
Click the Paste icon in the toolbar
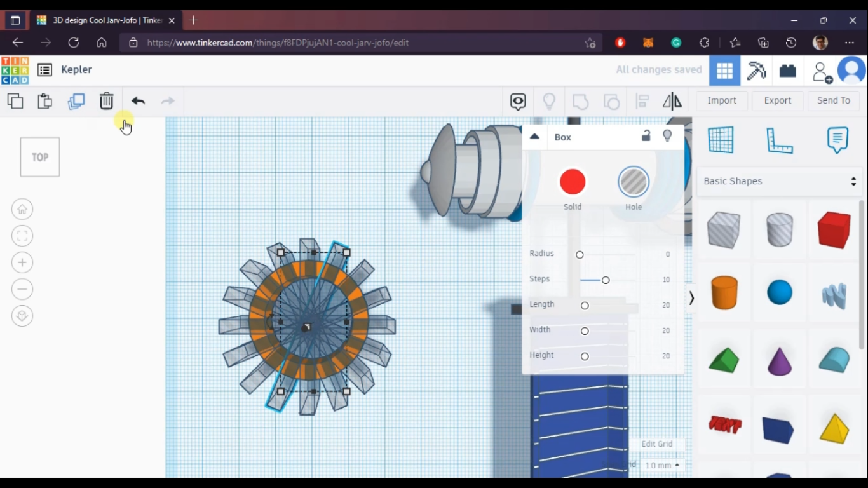click(x=44, y=101)
